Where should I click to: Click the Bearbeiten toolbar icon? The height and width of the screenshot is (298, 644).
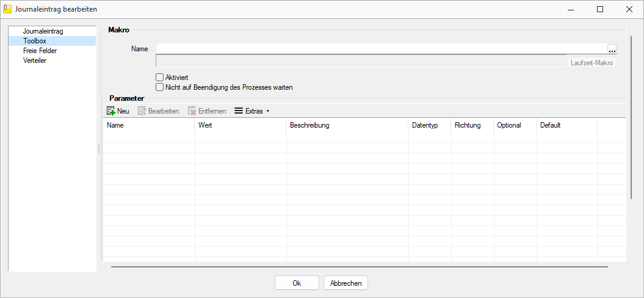[x=142, y=111]
